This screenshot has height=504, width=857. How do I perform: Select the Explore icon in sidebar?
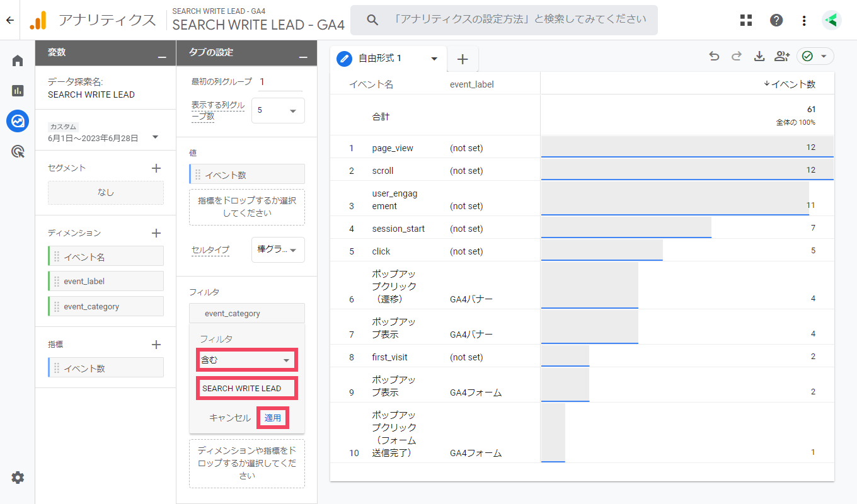click(18, 120)
